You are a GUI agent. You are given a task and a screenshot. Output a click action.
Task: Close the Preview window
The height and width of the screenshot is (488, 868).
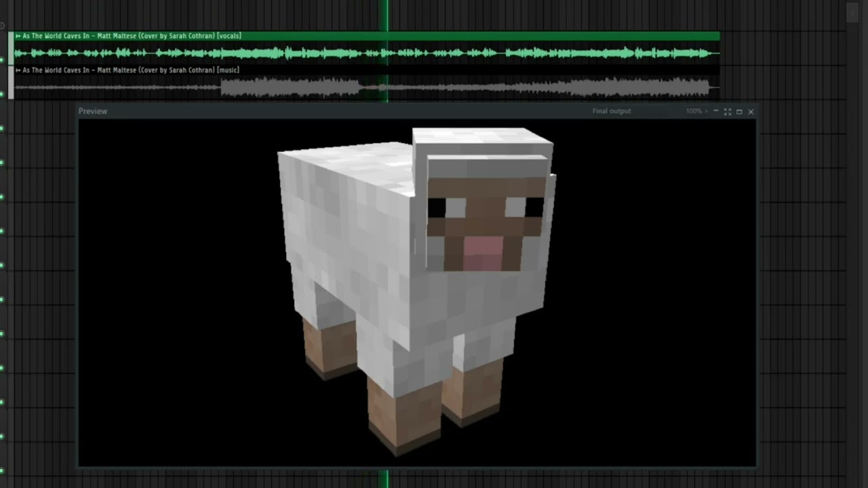pos(751,111)
